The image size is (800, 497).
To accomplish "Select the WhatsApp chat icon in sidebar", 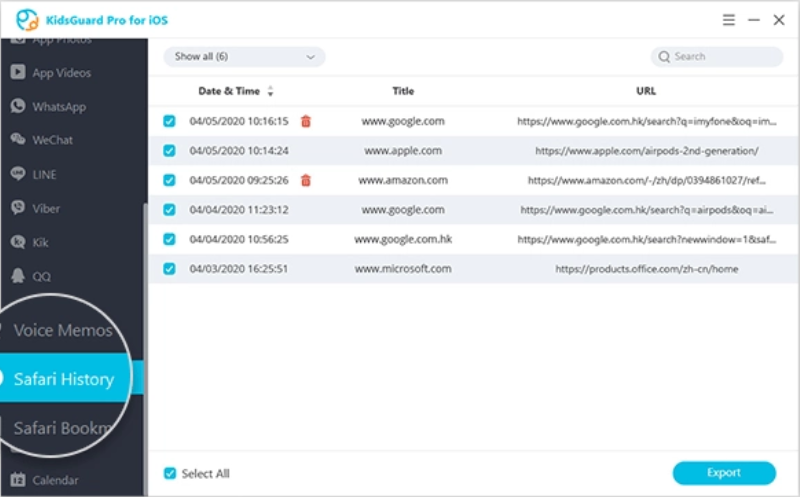I will [x=18, y=106].
